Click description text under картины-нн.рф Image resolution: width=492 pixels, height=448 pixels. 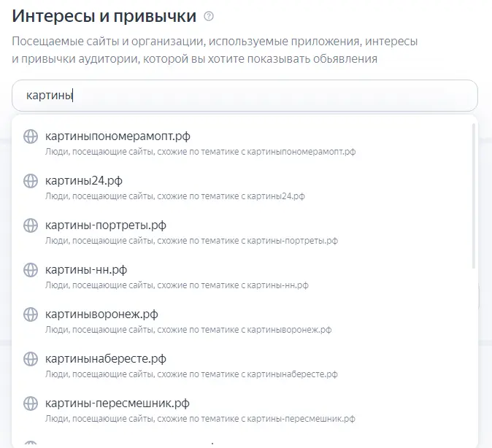point(177,285)
